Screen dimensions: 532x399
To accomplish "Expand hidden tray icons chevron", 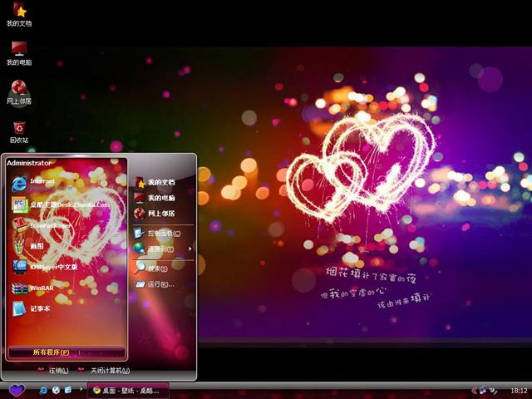I will point(474,391).
